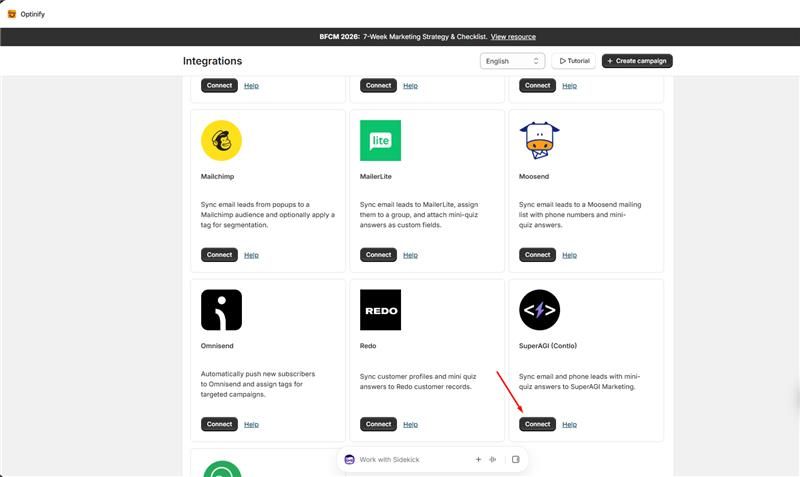
Task: Click the plus icon in Sidekick bar
Action: tap(478, 459)
